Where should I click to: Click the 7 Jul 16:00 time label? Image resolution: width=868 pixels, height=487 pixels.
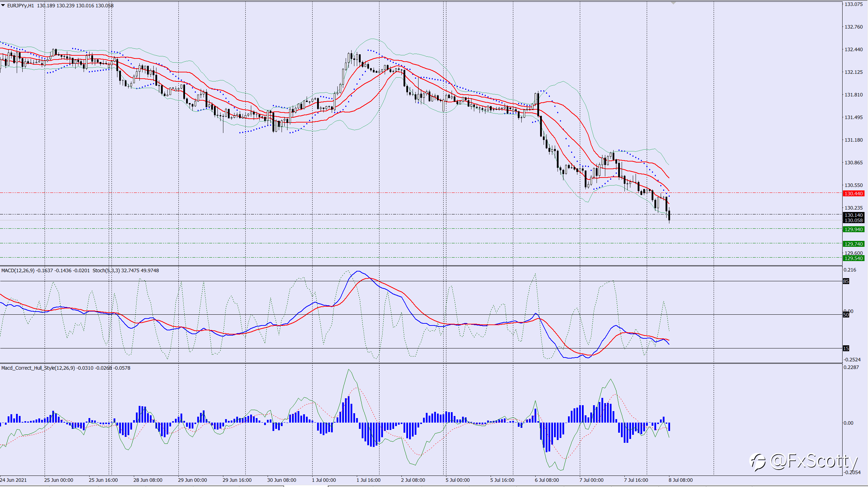click(x=636, y=480)
